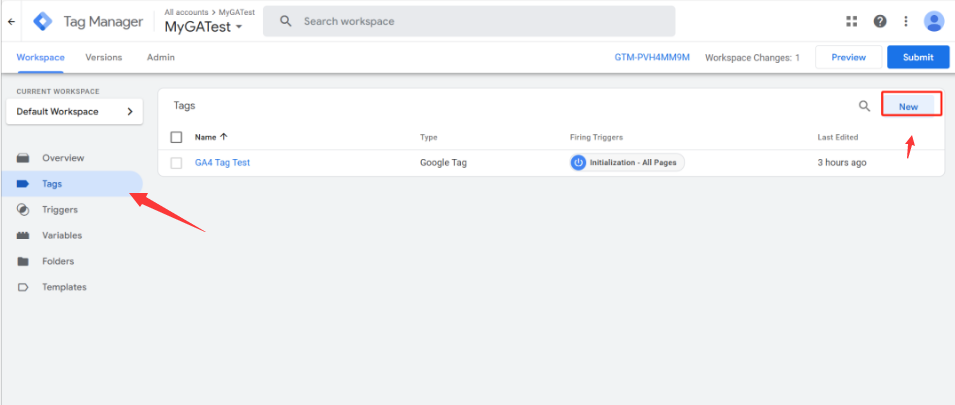Open the Google apps grid icon
The image size is (955, 405).
(x=852, y=21)
